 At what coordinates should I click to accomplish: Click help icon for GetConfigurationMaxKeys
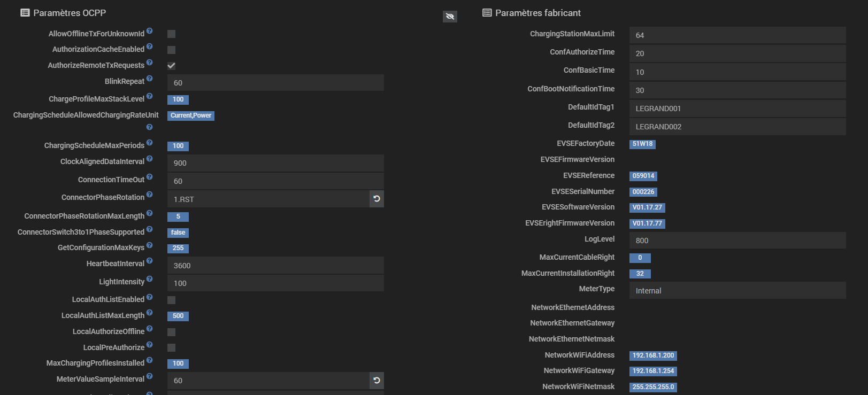(x=150, y=245)
